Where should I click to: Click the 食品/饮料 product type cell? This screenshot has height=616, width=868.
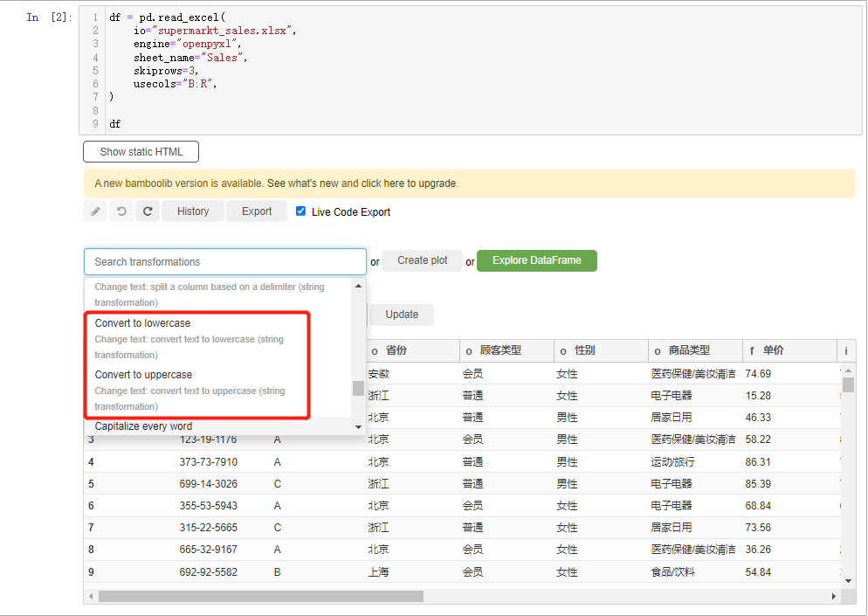click(672, 572)
